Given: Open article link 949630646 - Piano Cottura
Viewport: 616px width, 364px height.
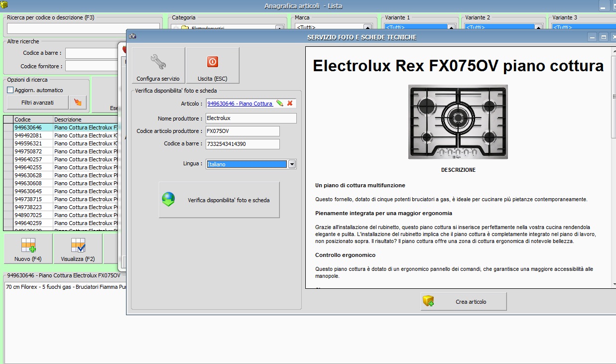Looking at the screenshot, I should (240, 103).
